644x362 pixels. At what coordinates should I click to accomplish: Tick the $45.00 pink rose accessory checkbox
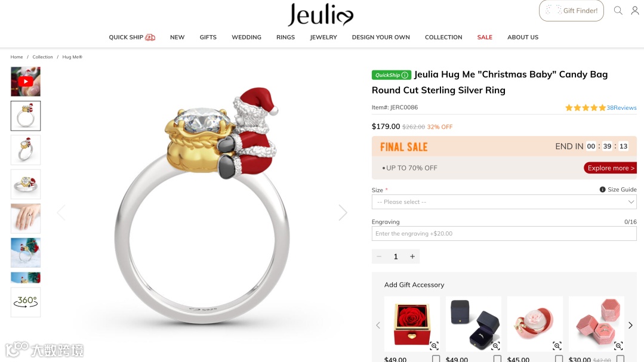point(559,359)
